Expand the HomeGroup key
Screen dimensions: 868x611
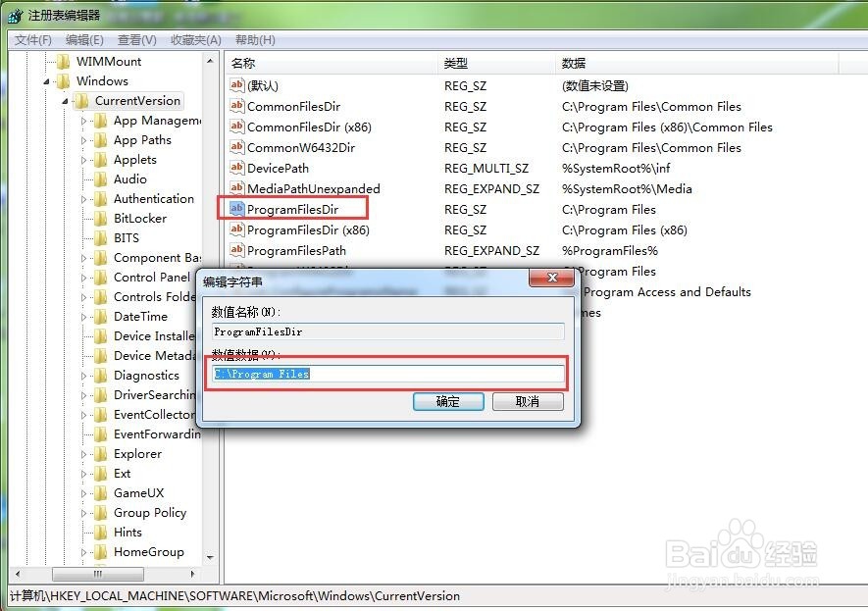[83, 552]
